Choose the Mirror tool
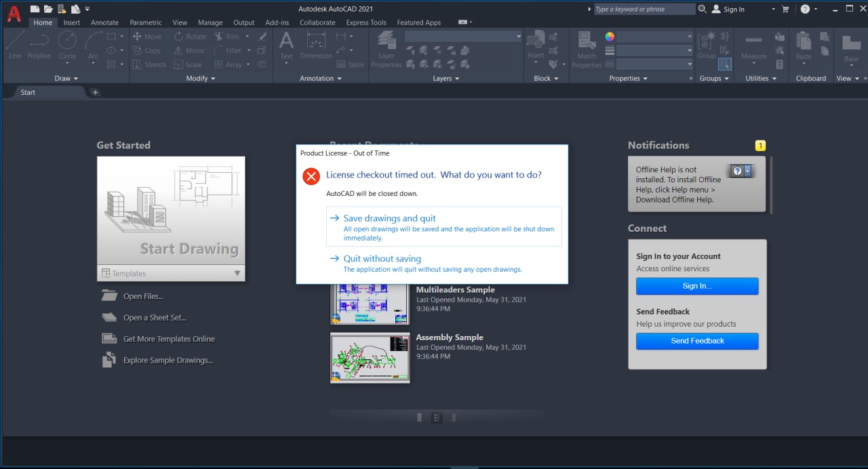This screenshot has width=868, height=469. [x=189, y=51]
